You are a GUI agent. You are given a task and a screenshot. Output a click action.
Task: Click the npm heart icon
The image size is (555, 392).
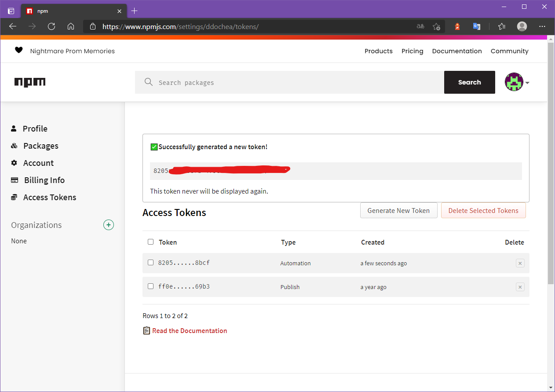pyautogui.click(x=18, y=50)
